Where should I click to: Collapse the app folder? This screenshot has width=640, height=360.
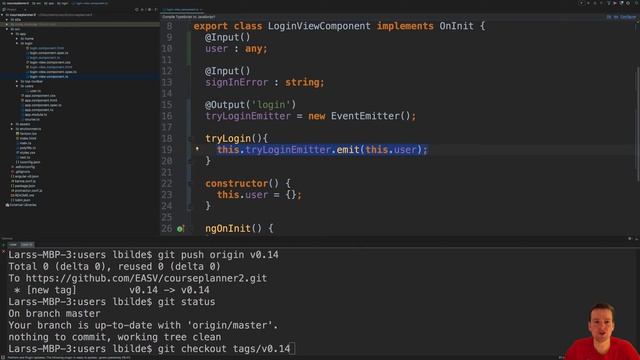tap(12, 34)
